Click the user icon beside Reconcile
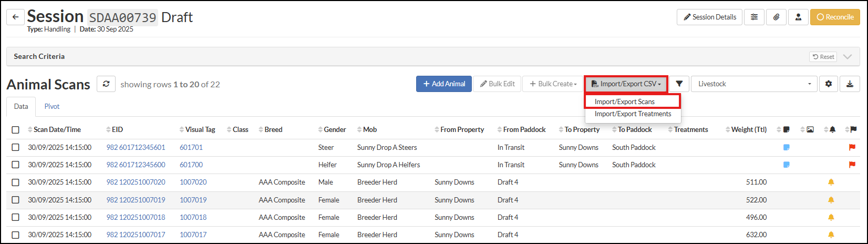 pyautogui.click(x=798, y=17)
